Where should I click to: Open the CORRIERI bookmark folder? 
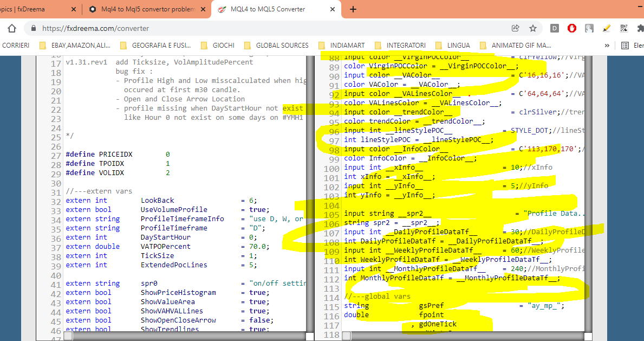tap(16, 46)
